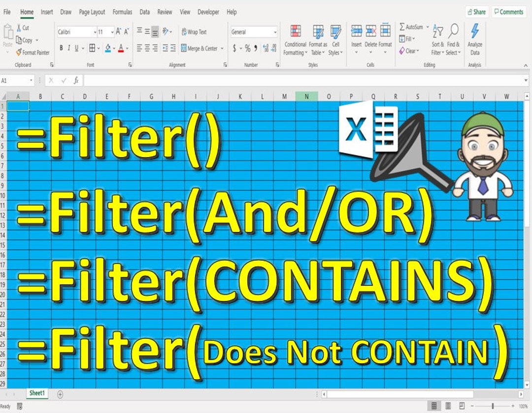The image size is (532, 413).
Task: Select the Sheet1 worksheet tab
Action: click(37, 394)
